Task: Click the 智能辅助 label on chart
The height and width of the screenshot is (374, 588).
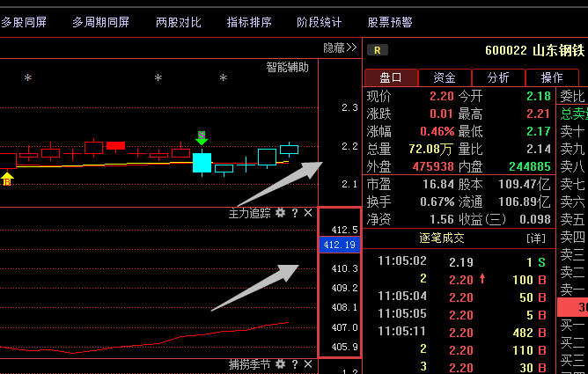Action: click(287, 68)
